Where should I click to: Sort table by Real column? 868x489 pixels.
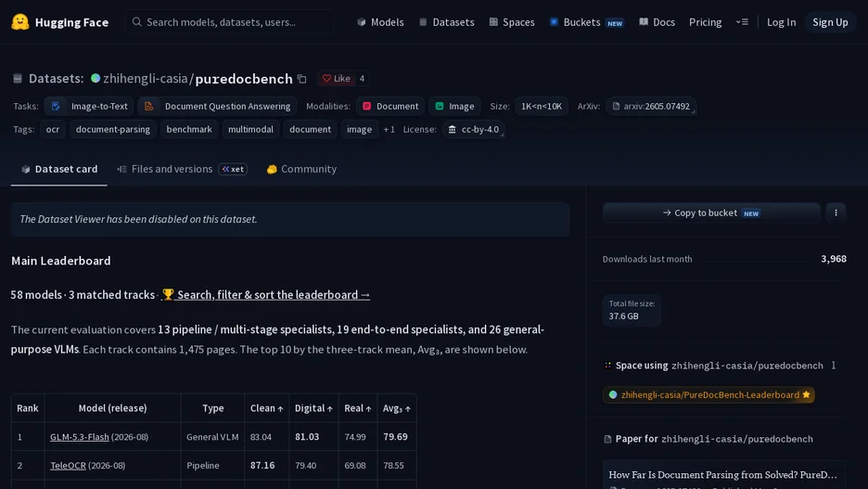[x=358, y=408]
